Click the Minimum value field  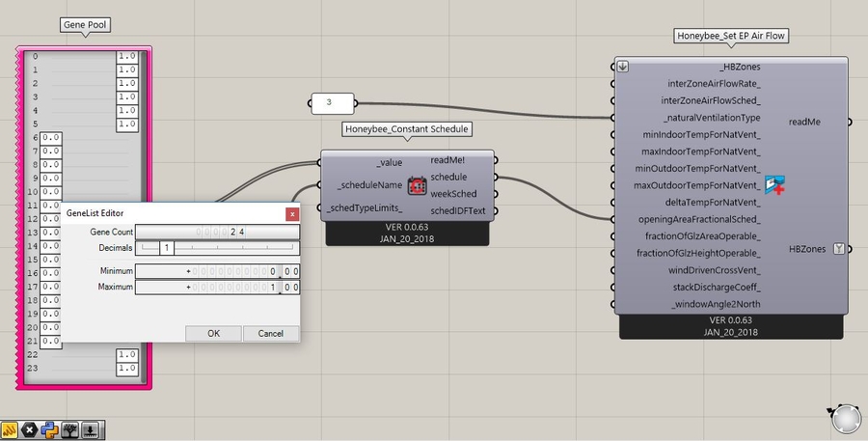(x=217, y=271)
